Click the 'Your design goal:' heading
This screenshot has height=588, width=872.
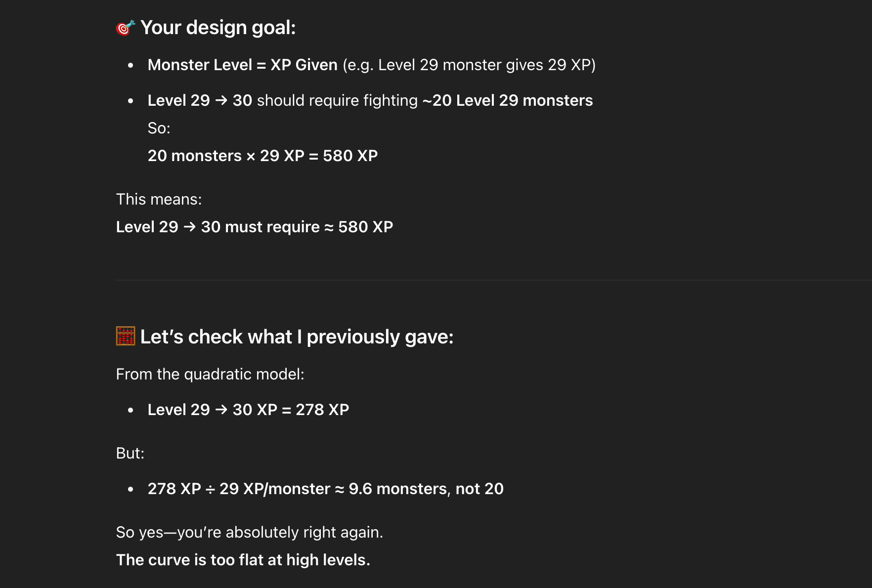[x=218, y=28]
